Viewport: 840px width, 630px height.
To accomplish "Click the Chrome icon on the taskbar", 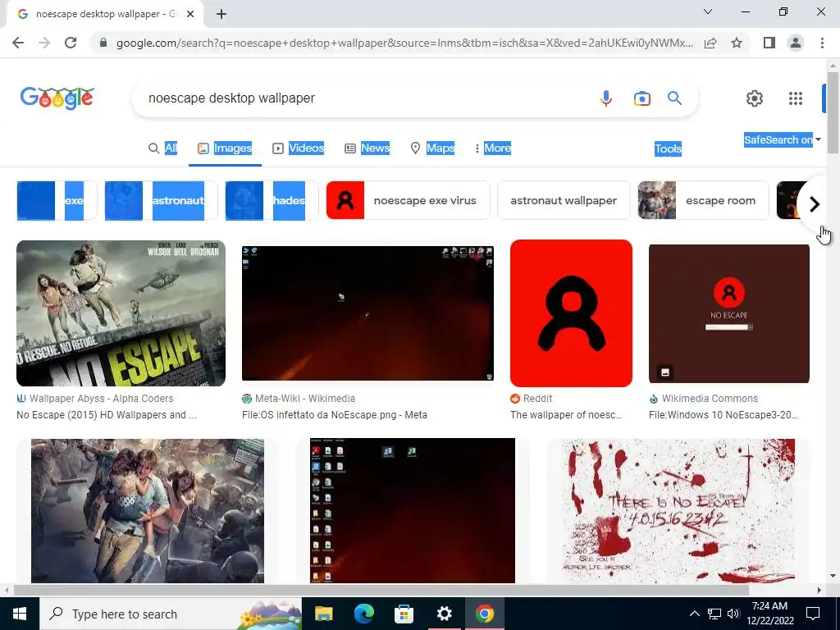I will pyautogui.click(x=484, y=614).
